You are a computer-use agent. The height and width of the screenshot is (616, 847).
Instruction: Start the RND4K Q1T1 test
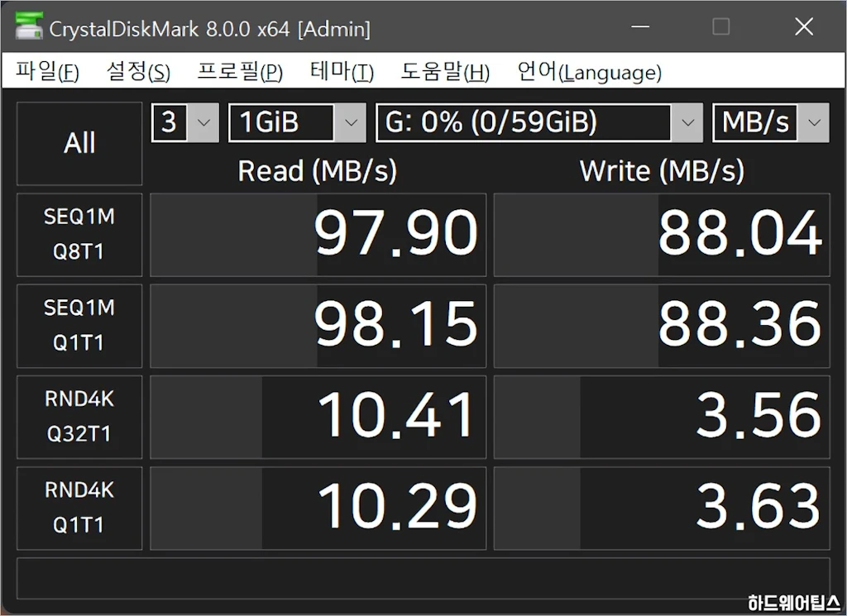(79, 508)
